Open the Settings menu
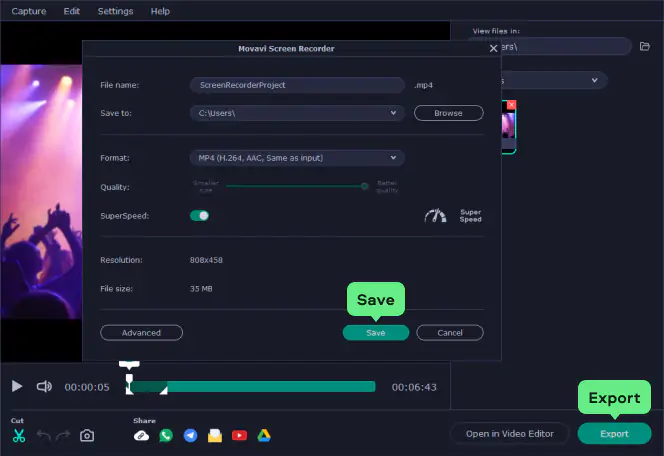The height and width of the screenshot is (456, 664). pos(115,11)
